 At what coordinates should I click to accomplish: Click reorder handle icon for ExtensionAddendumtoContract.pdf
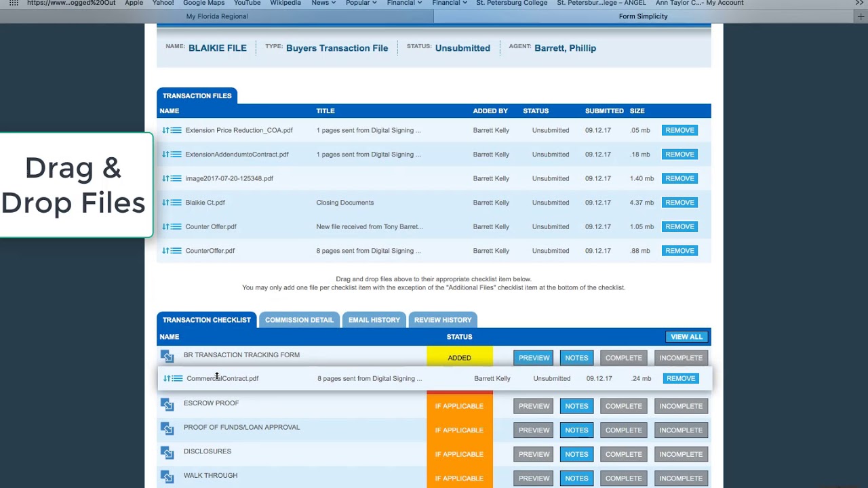[172, 155]
